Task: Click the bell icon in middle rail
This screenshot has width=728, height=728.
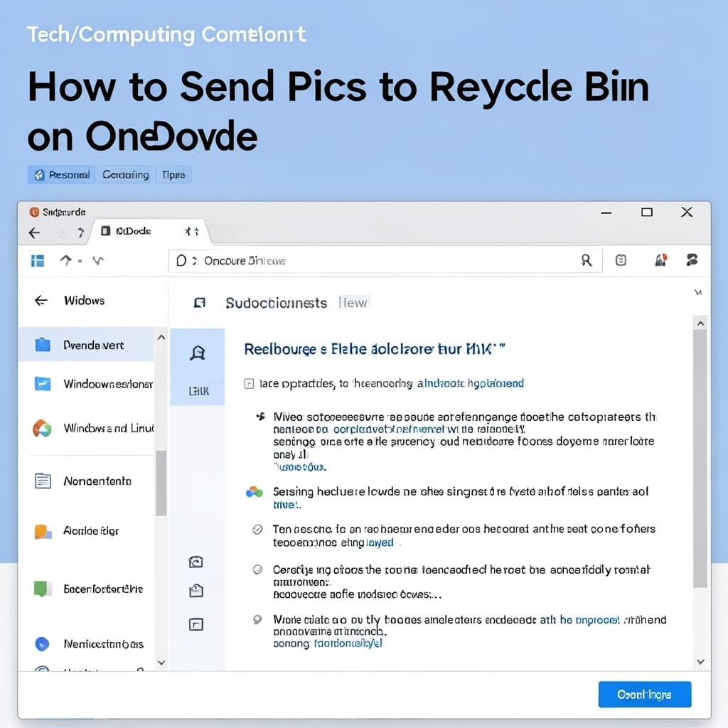Action: [x=198, y=353]
